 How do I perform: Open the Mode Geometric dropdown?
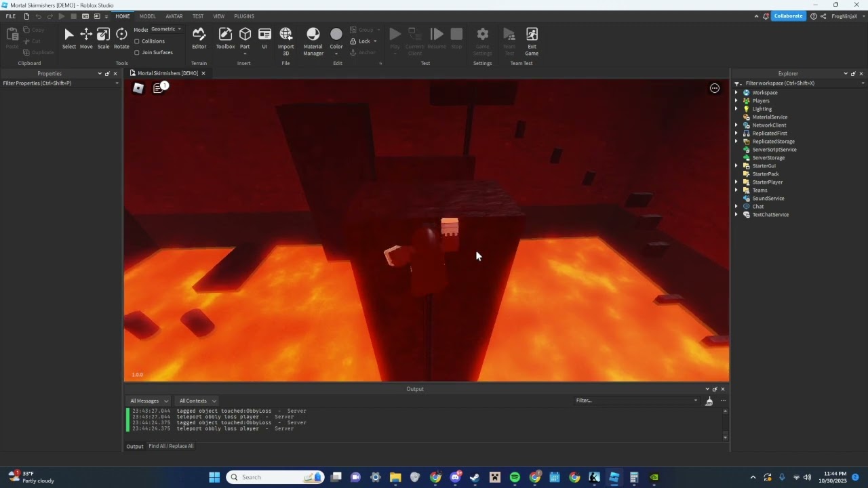166,29
